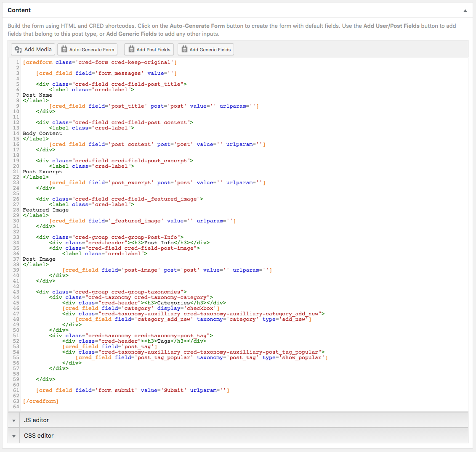Click the cred-taxonomy-post_tag div line
This screenshot has height=452, width=476.
tap(131, 335)
